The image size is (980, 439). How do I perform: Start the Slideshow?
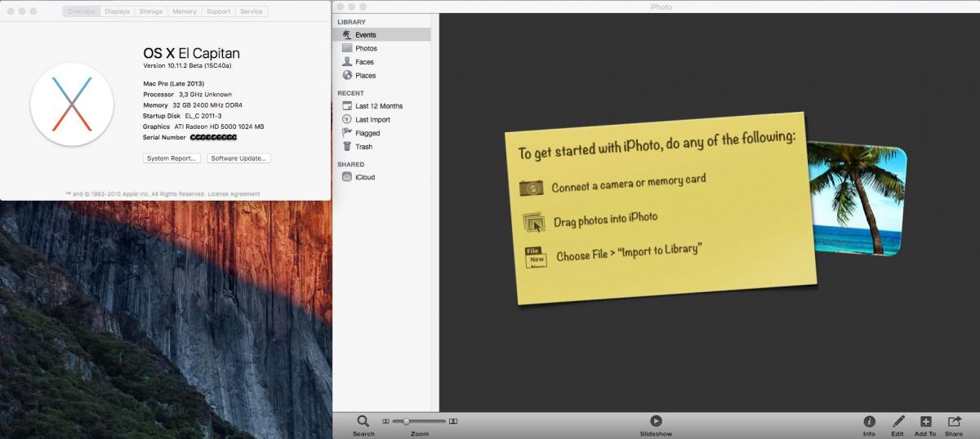click(x=656, y=421)
